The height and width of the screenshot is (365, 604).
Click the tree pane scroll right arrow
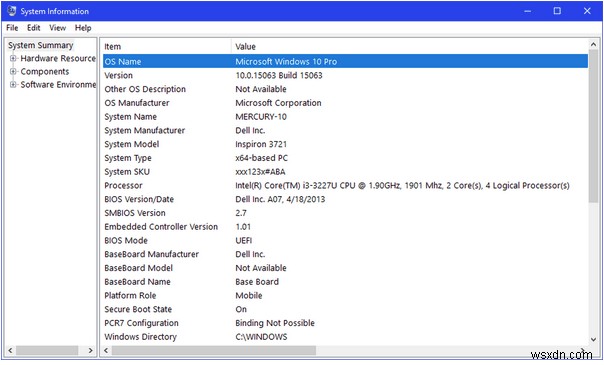(91, 351)
